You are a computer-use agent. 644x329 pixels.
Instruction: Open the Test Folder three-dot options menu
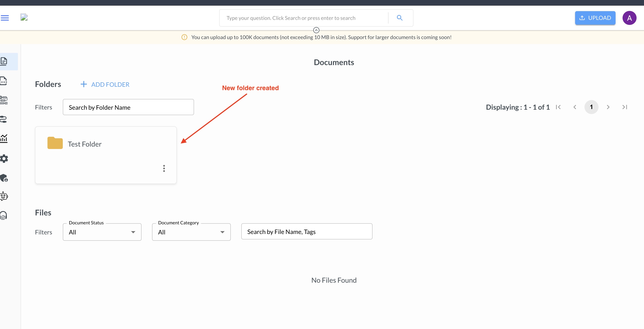164,168
